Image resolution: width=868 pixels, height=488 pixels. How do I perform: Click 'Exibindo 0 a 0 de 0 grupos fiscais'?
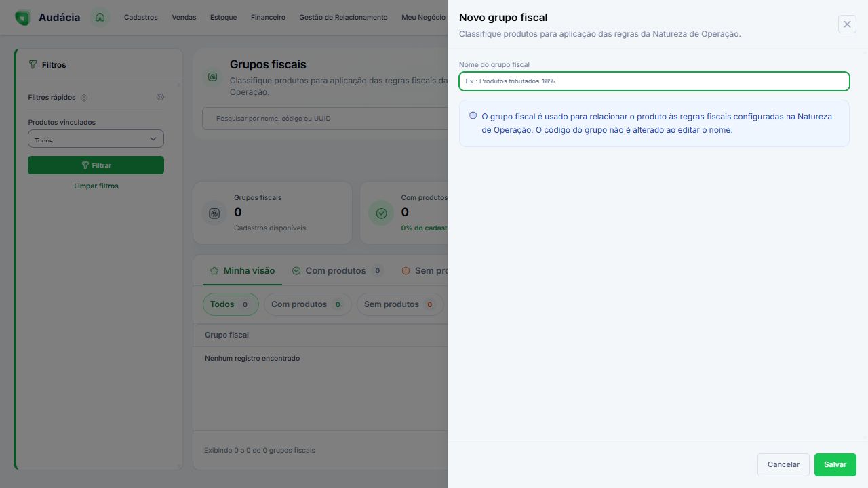point(260,450)
